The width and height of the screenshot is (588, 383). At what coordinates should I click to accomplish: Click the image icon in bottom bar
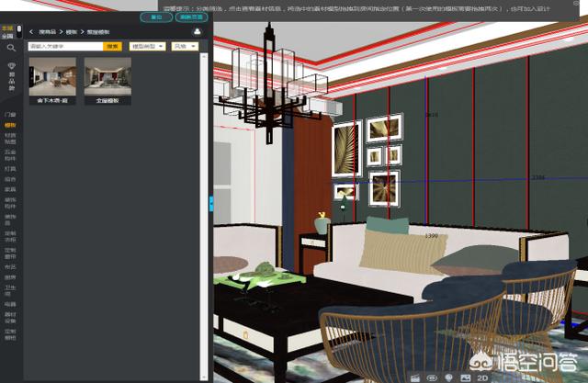pos(463,377)
